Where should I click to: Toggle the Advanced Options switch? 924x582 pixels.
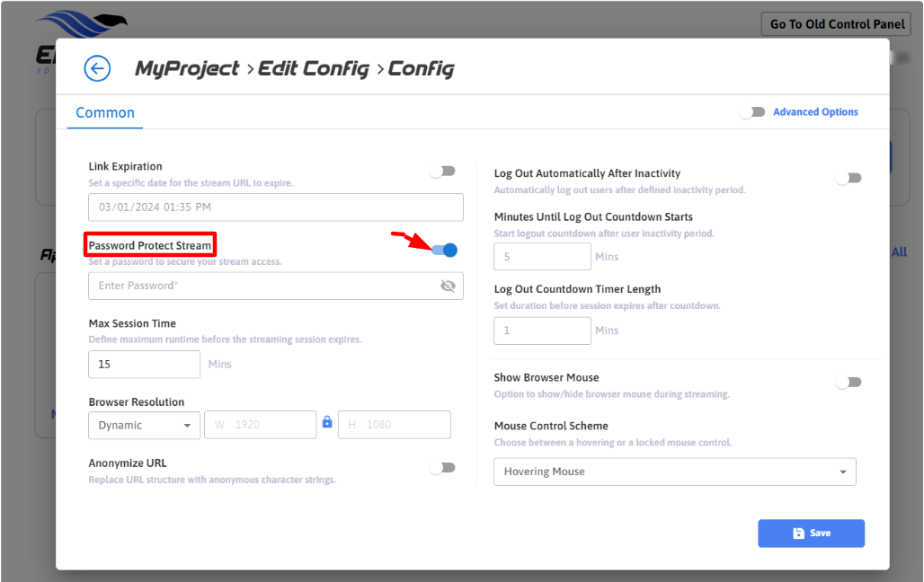[751, 112]
